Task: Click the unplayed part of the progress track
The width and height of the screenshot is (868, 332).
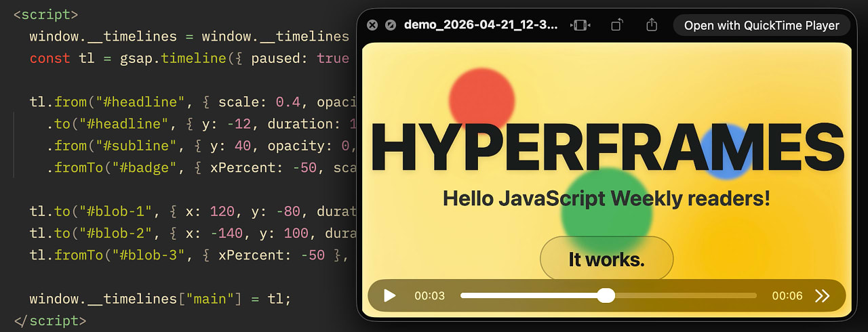Action: [x=686, y=295]
